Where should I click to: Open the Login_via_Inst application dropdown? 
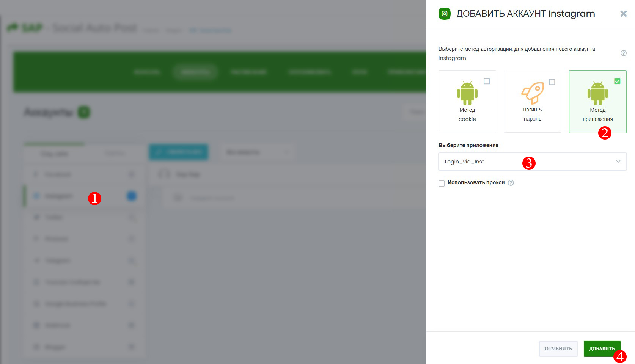[x=532, y=162]
